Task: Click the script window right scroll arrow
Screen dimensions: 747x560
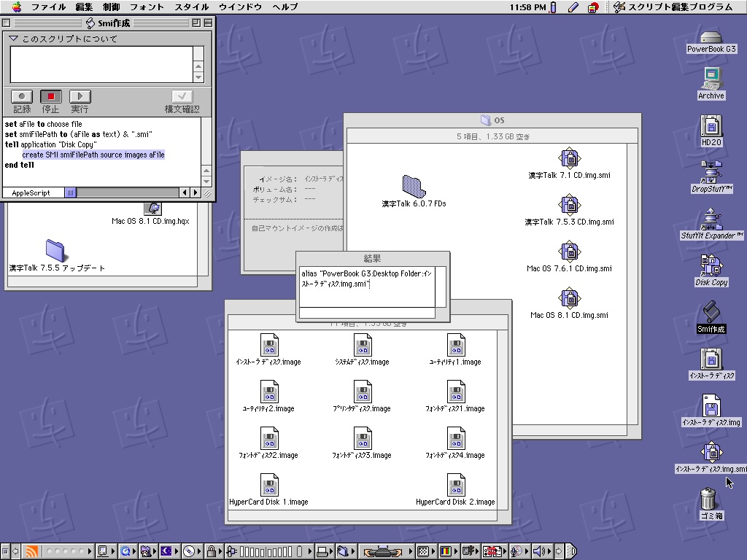Action: coord(196,192)
